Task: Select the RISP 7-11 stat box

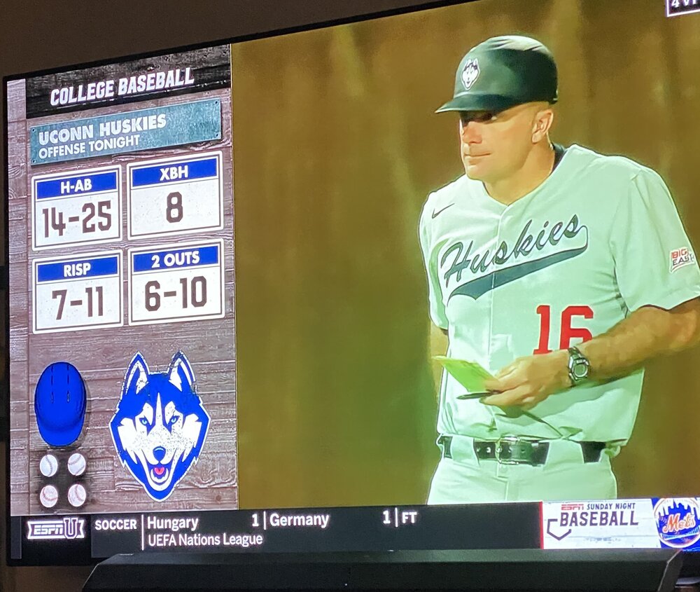Action: tap(78, 292)
